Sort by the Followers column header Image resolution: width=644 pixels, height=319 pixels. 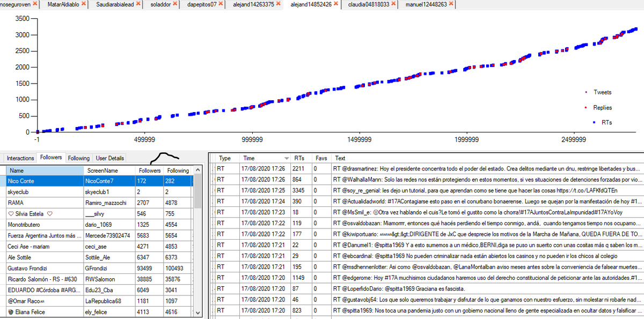click(149, 170)
